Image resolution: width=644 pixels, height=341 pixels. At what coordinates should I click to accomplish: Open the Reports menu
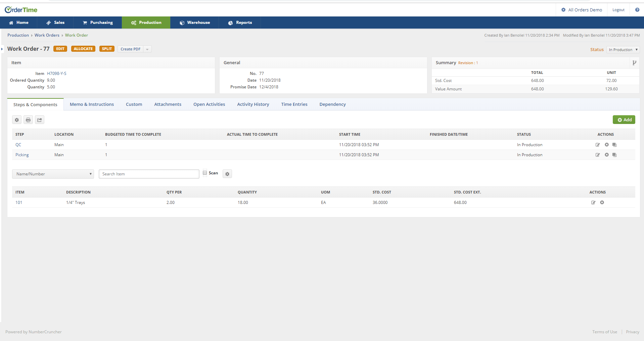(x=240, y=23)
